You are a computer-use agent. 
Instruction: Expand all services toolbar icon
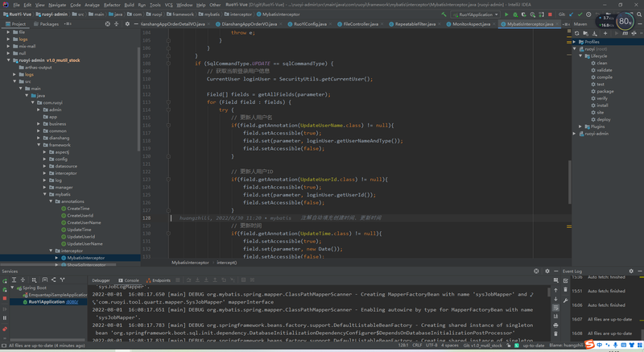14,280
